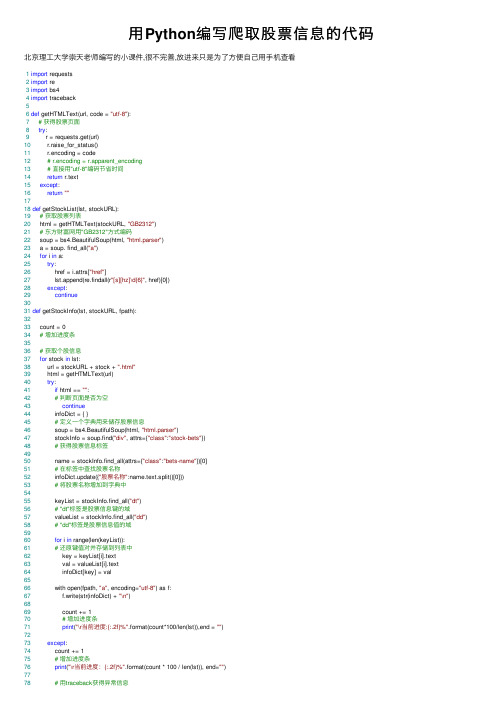Viewport: 504px width, 713px height.
Task: Click the 'name = stockInfo.find_all' line
Action: [131, 461]
